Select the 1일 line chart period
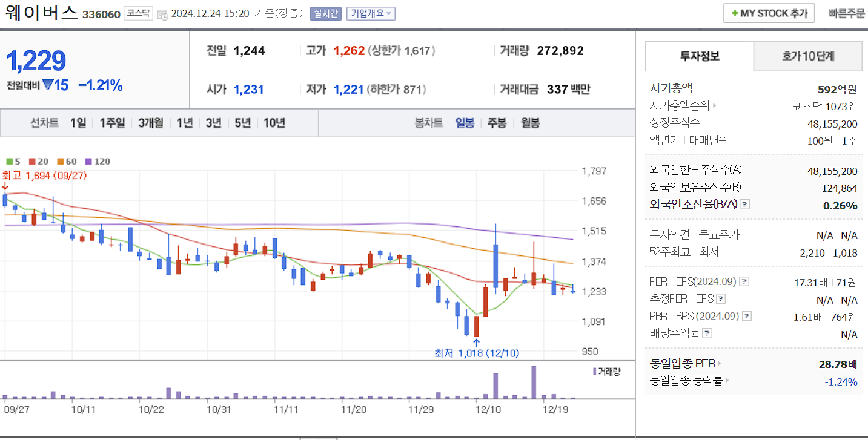Screen dimensions: 868x440 click(x=78, y=123)
